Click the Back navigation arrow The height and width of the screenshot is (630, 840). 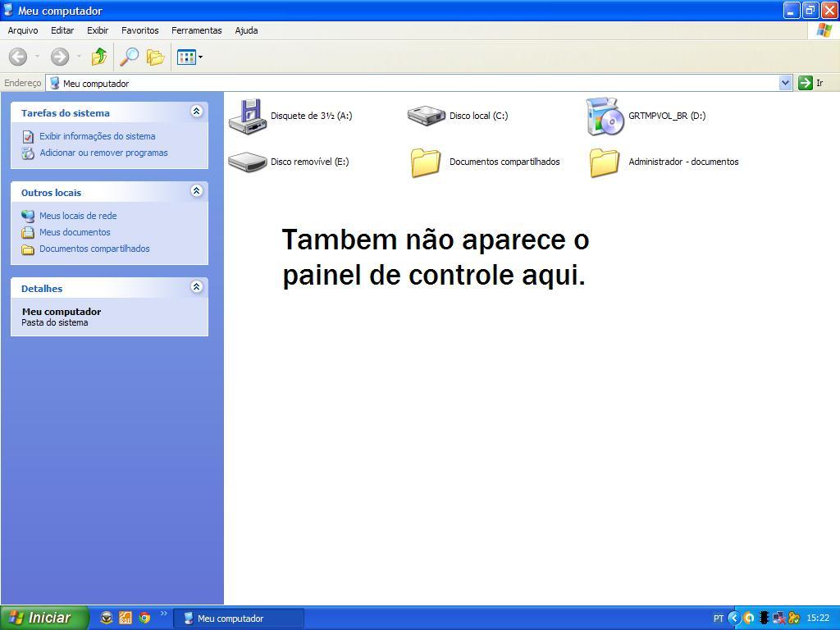click(18, 57)
